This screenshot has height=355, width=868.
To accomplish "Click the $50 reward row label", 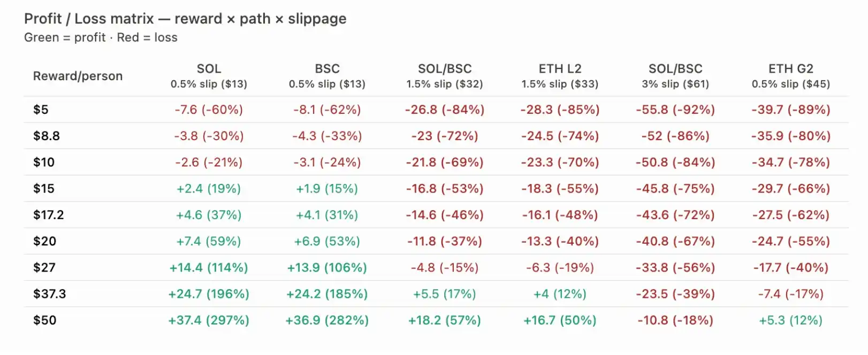I will coord(44,320).
